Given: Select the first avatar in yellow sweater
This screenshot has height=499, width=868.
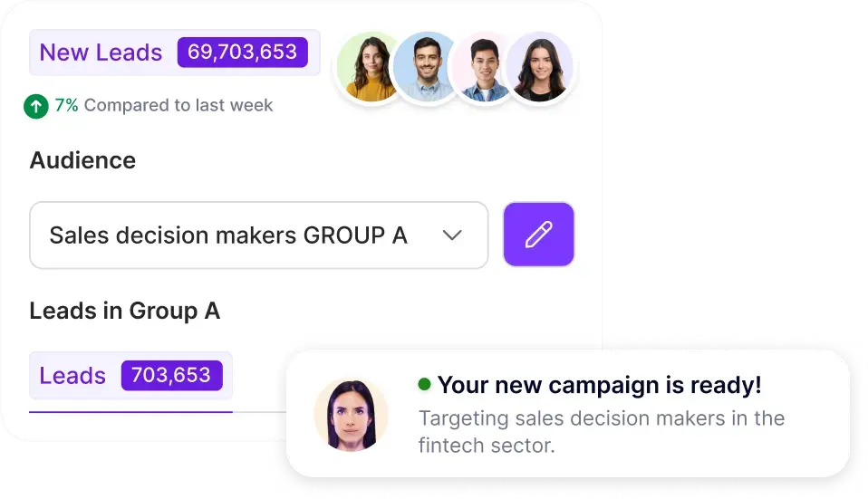Looking at the screenshot, I should 369,67.
